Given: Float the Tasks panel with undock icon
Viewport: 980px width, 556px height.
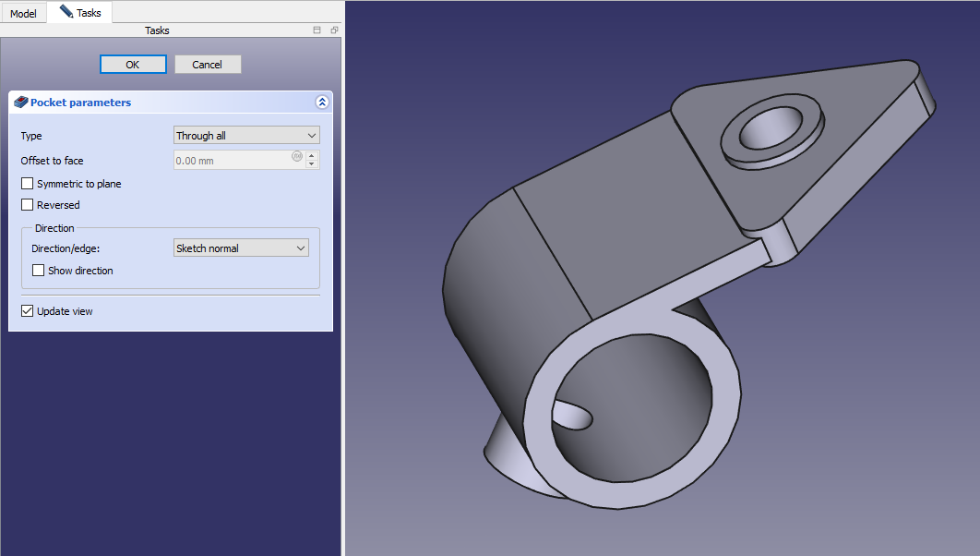Looking at the screenshot, I should click(x=334, y=30).
